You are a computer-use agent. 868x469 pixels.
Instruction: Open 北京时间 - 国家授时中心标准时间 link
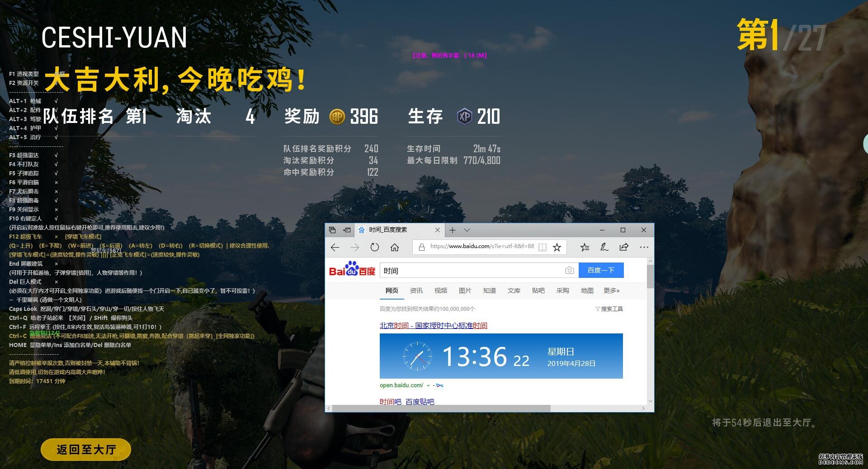(x=434, y=325)
